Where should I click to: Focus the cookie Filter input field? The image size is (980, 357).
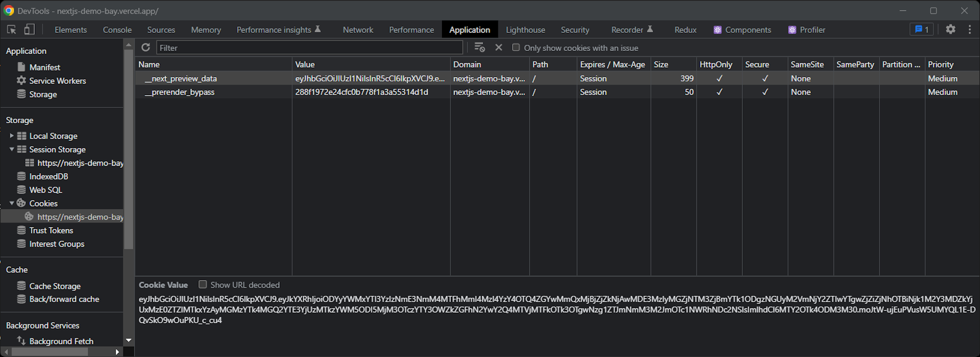click(309, 48)
